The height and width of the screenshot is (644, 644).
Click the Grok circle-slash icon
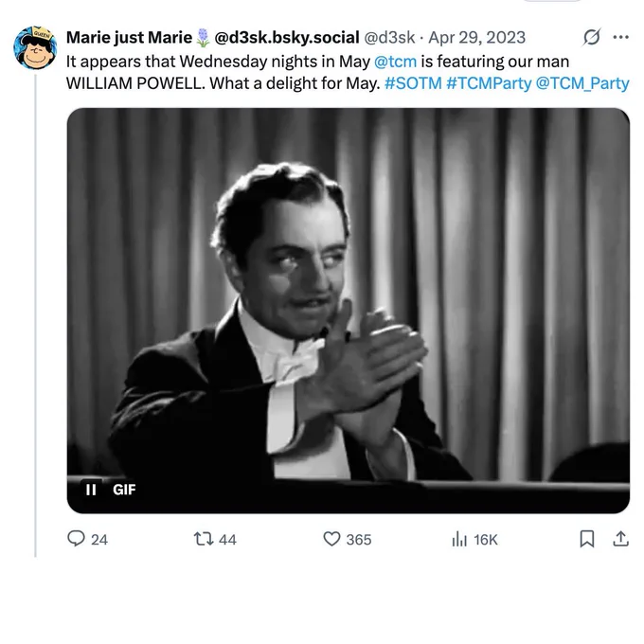591,37
